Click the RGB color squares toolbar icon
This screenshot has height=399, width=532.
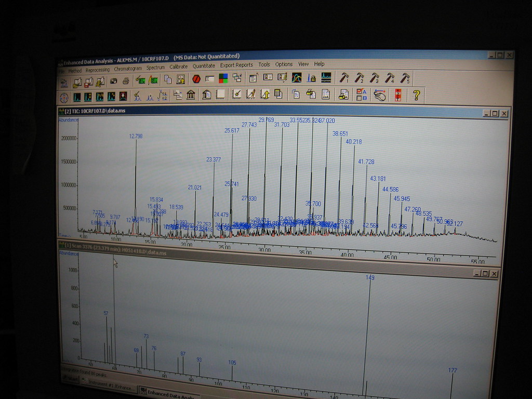click(223, 78)
